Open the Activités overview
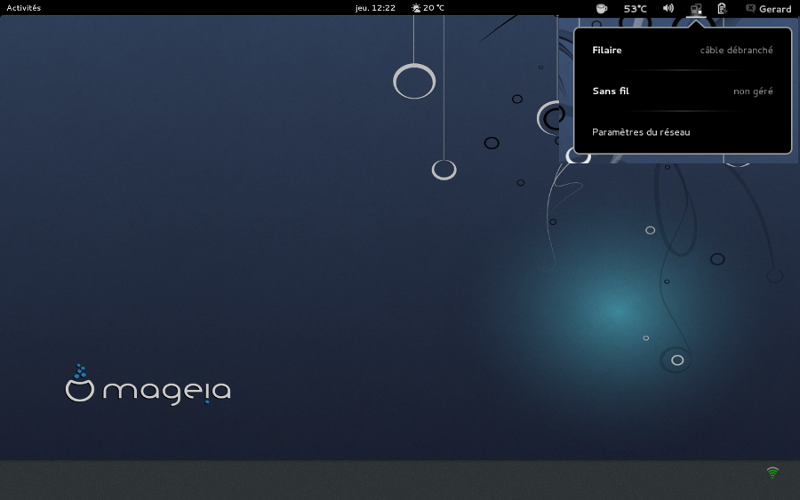The image size is (800, 500). click(x=23, y=8)
